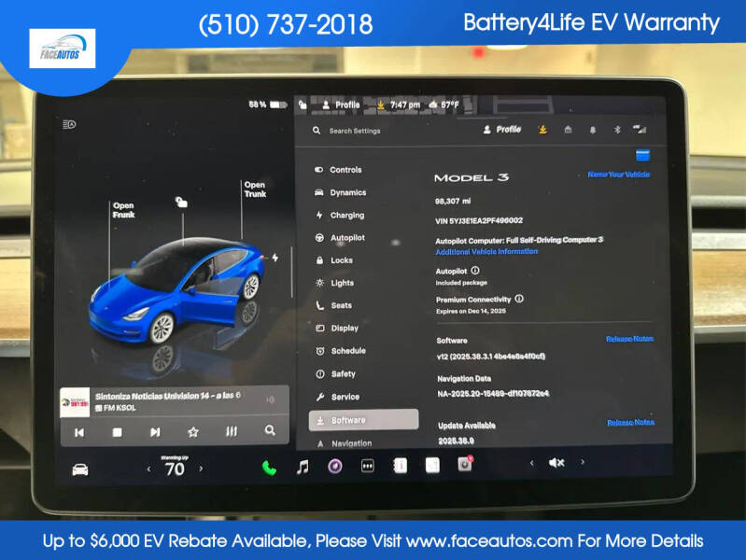Click the Search Settings field

pyautogui.click(x=355, y=131)
